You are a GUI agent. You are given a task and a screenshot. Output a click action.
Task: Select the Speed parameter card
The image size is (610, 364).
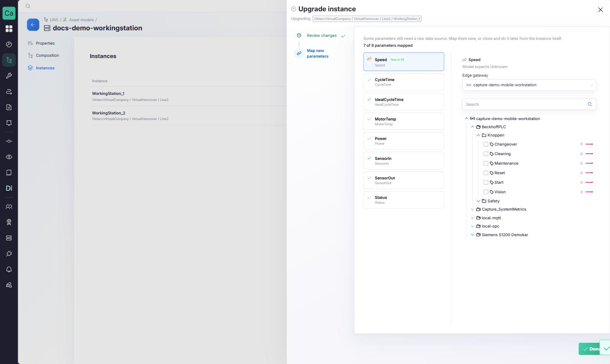point(404,62)
